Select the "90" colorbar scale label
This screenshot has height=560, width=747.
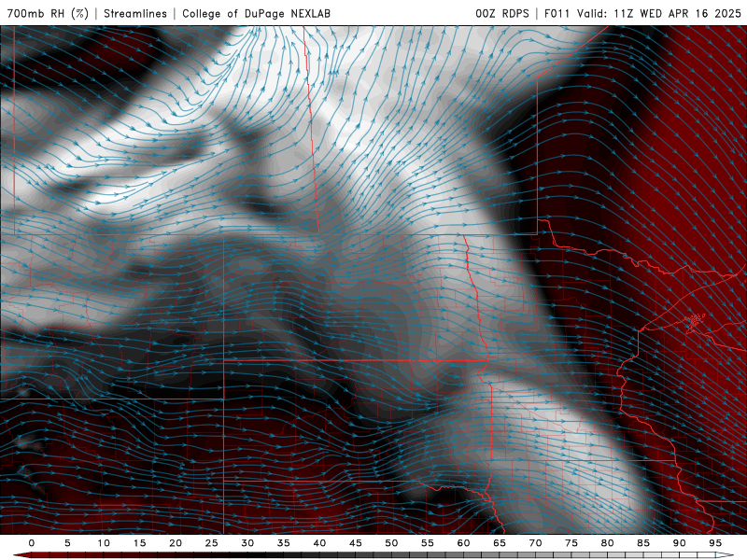pyautogui.click(x=679, y=543)
